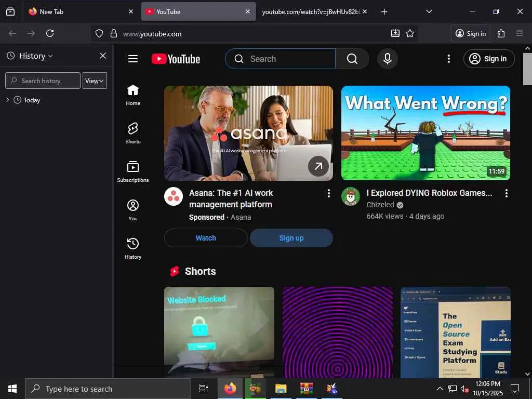This screenshot has height=399, width=532.
Task: Open Shorts from the YouTube sidebar
Action: [133, 134]
